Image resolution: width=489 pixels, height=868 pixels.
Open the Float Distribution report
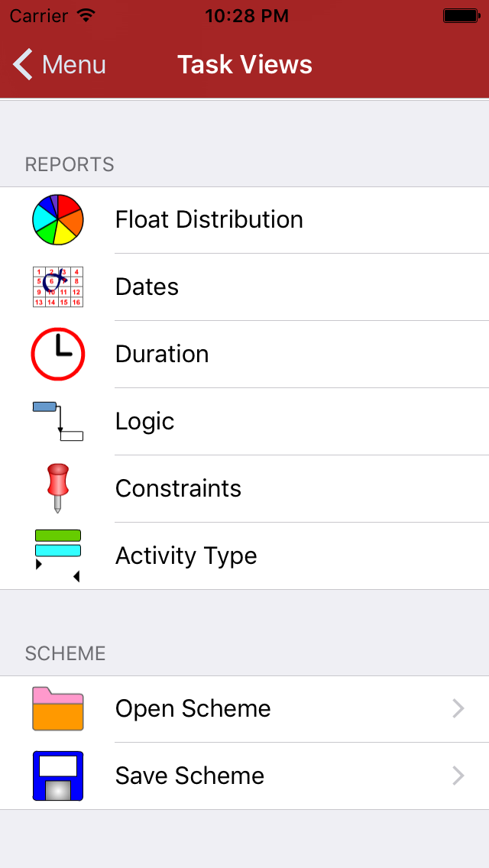click(209, 220)
